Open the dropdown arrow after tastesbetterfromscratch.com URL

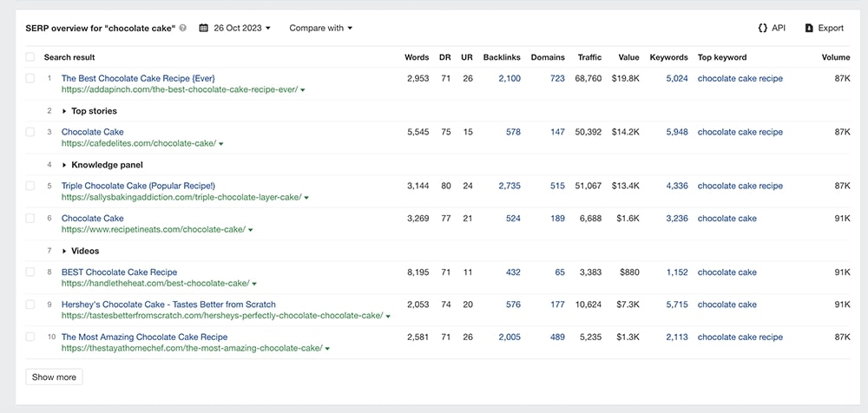pyautogui.click(x=387, y=316)
